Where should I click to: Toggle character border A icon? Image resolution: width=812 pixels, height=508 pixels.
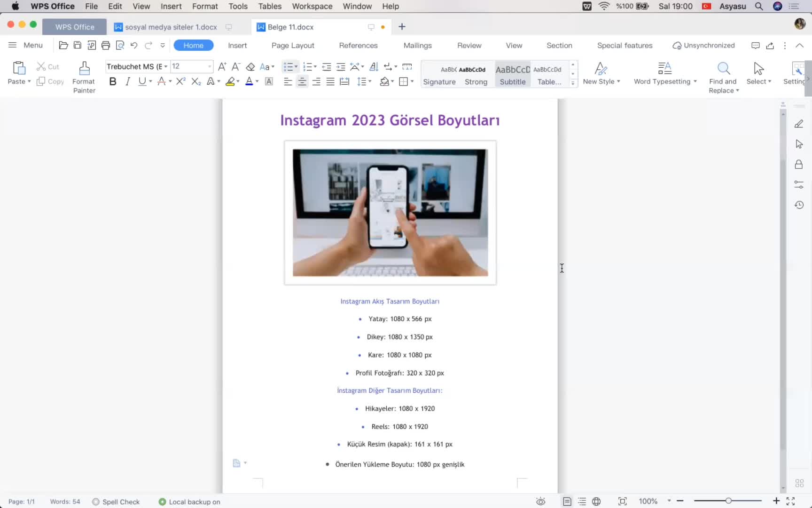tap(269, 81)
